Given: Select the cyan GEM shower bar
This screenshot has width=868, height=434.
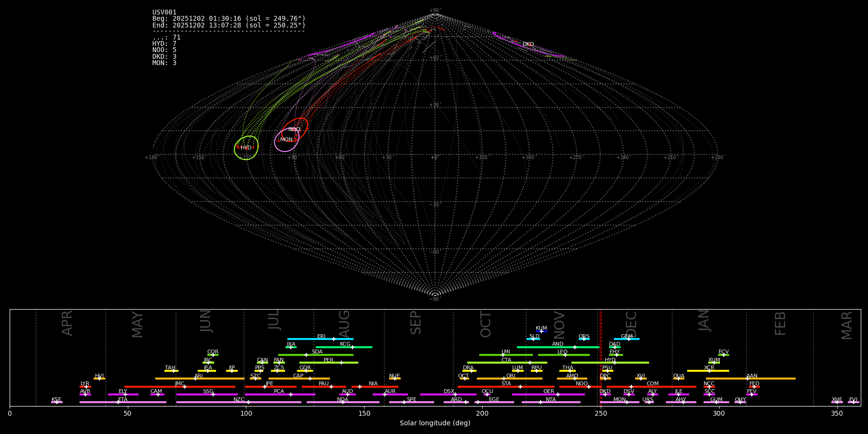Looking at the screenshot, I should (626, 339).
